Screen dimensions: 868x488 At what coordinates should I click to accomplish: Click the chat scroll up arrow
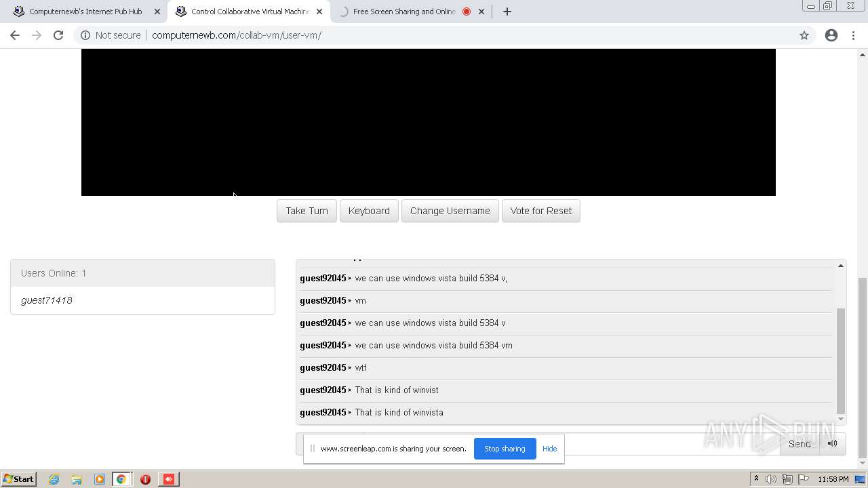click(841, 266)
